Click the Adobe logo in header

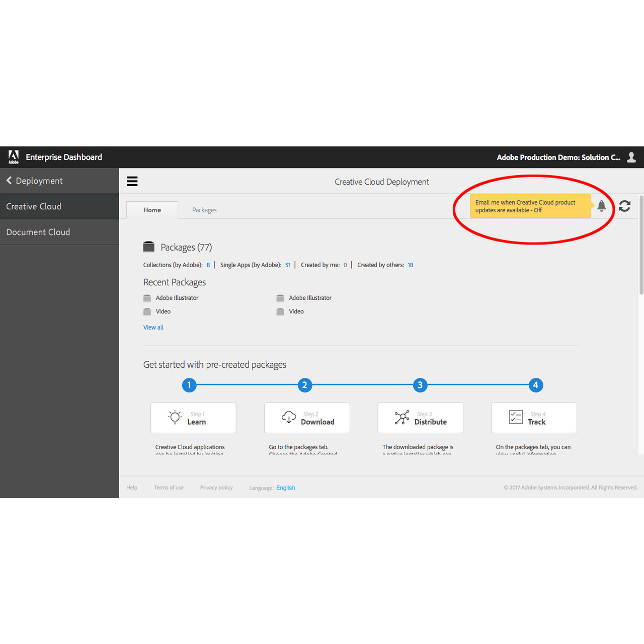[14, 157]
